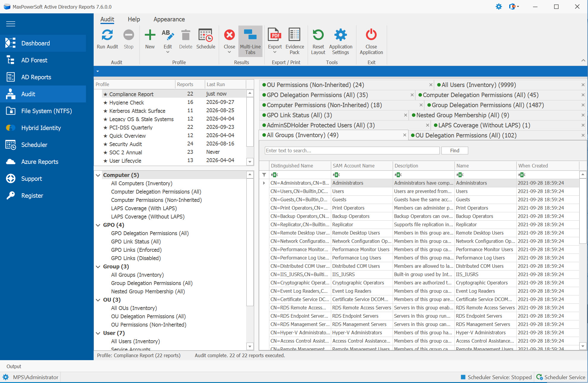Open the Export dropdown

[x=275, y=52]
